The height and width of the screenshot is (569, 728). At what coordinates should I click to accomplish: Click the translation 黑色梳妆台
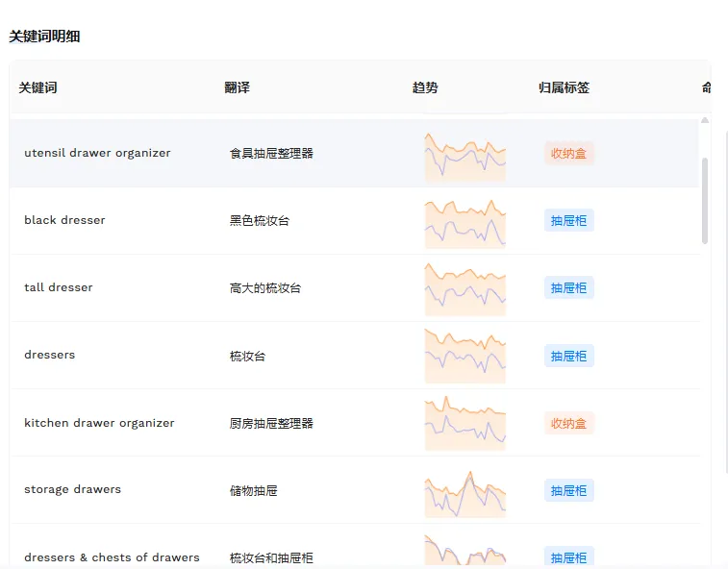(x=259, y=220)
